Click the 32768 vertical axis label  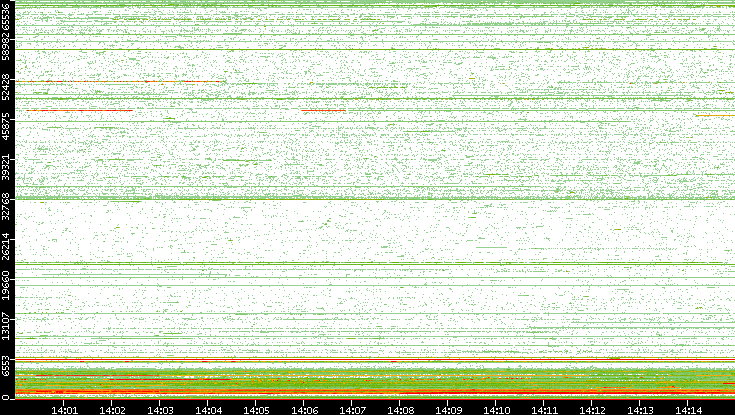coord(5,206)
